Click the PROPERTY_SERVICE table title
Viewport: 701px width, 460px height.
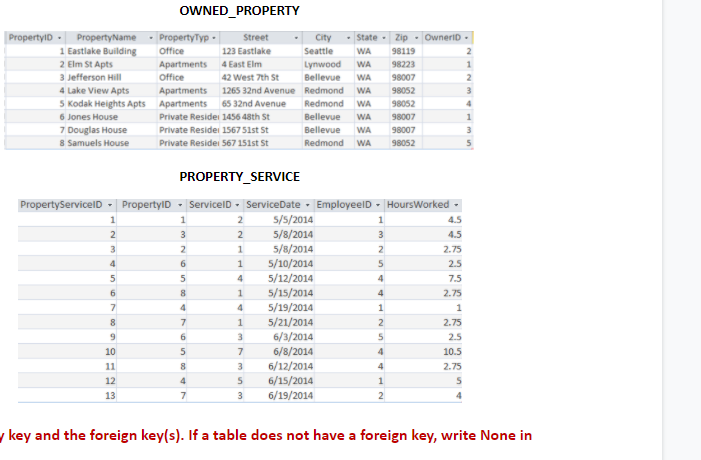click(x=240, y=177)
